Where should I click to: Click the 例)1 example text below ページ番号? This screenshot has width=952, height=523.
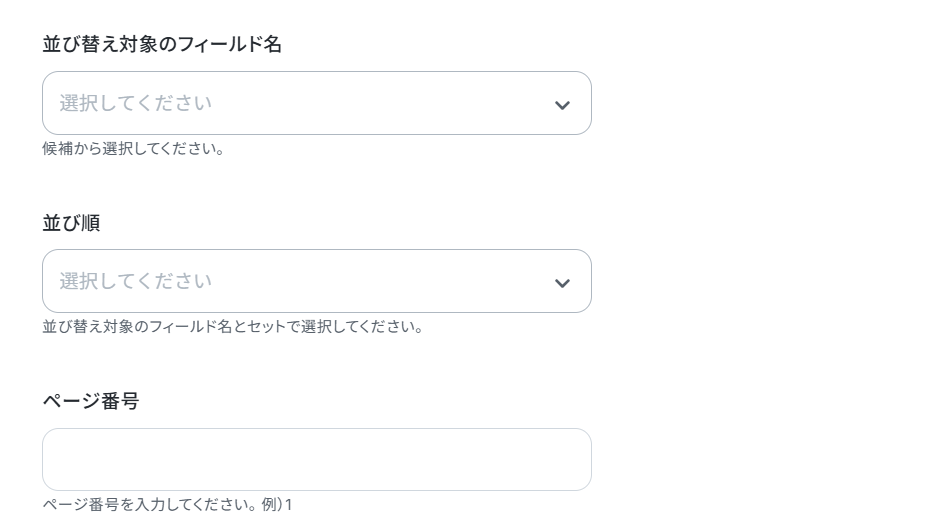[277, 505]
